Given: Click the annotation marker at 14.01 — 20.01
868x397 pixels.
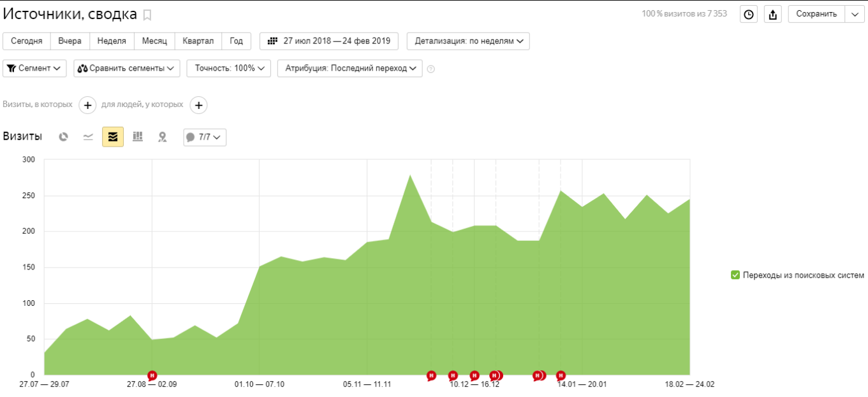Looking at the screenshot, I should (561, 375).
